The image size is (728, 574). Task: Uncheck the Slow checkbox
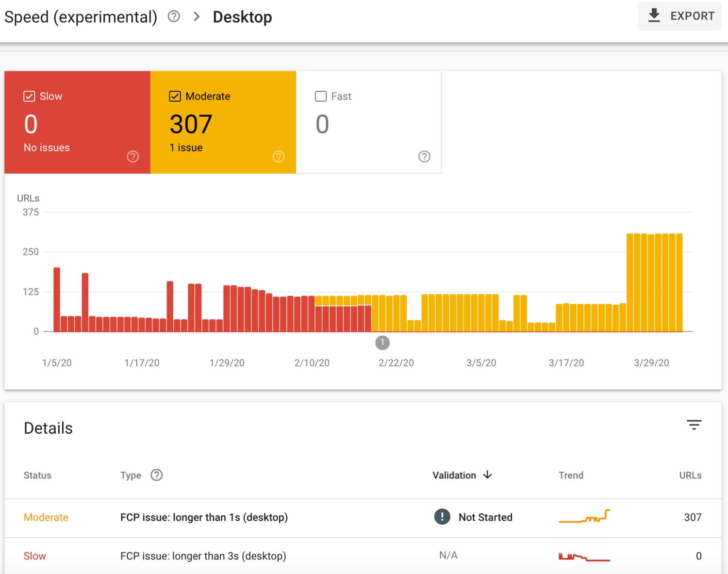click(29, 96)
